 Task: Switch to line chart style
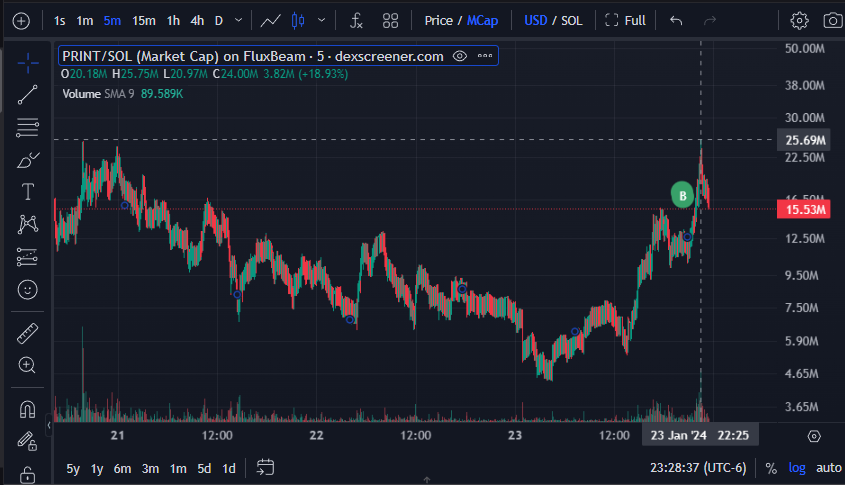click(x=271, y=21)
